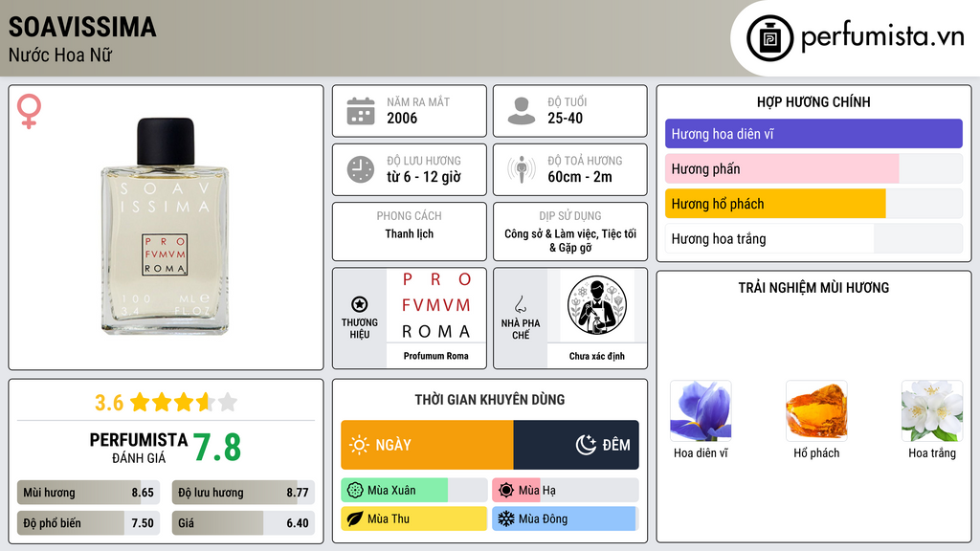Click the 3.6 star rating row
The height and width of the screenshot is (551, 980).
click(x=166, y=402)
